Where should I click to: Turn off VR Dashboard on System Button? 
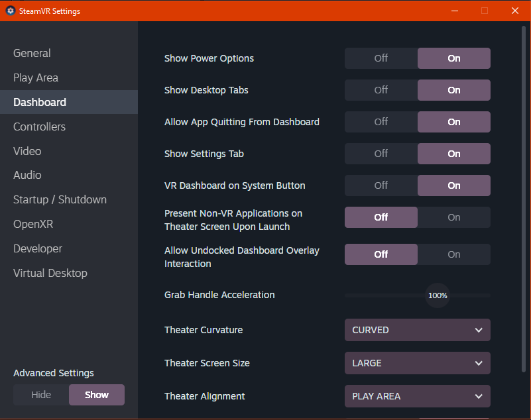pyautogui.click(x=381, y=185)
